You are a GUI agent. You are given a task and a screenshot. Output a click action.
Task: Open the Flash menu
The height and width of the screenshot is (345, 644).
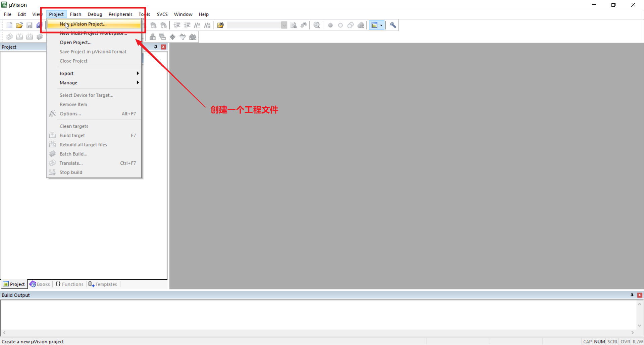[75, 14]
